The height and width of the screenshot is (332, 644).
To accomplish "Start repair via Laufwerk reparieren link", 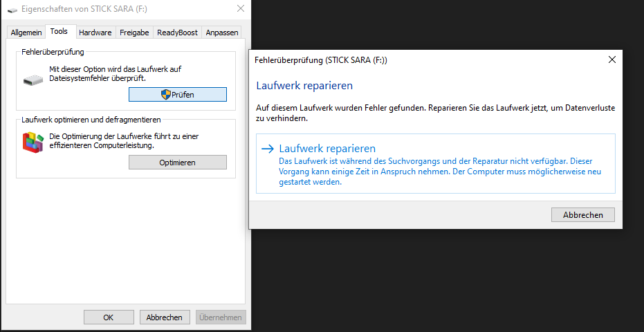I will tap(435, 163).
